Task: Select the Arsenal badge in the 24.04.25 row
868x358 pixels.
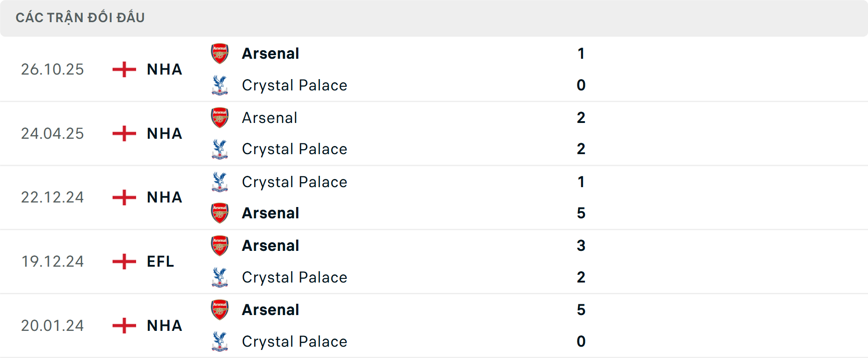Action: pyautogui.click(x=220, y=117)
